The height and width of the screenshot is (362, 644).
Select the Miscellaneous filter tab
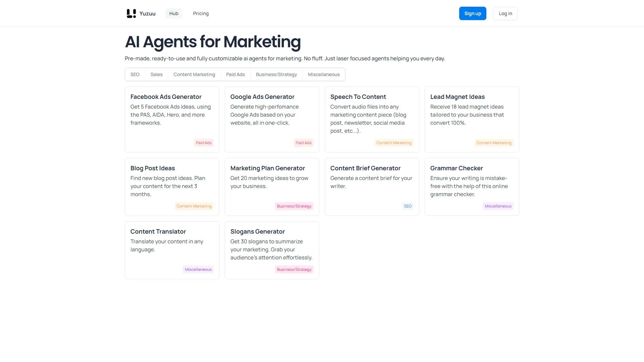coord(324,74)
